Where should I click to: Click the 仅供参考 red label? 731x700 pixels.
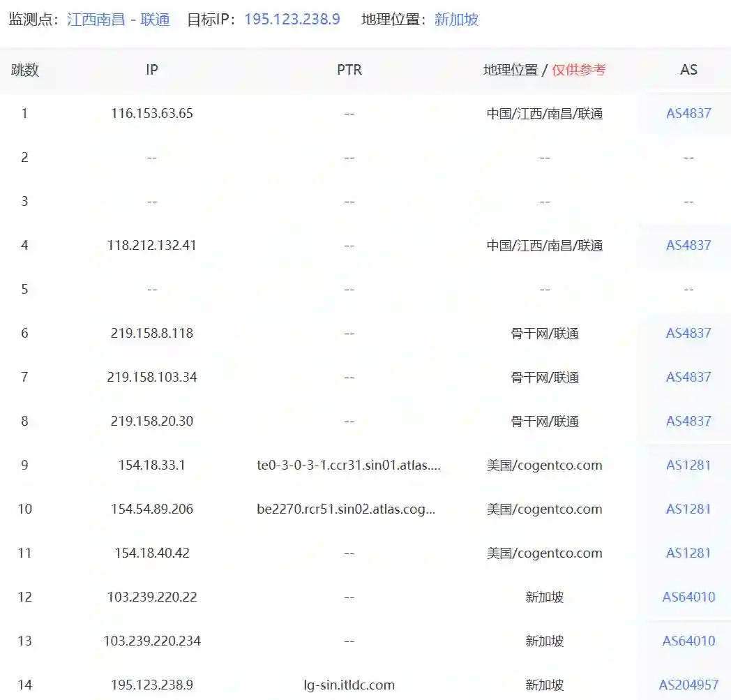click(578, 70)
